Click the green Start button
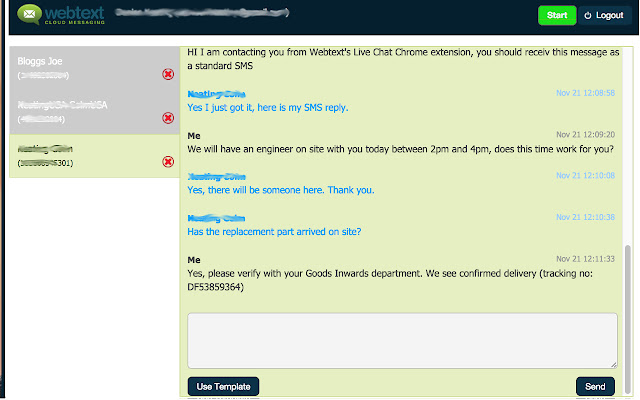This screenshot has height=400, width=640. pyautogui.click(x=557, y=16)
